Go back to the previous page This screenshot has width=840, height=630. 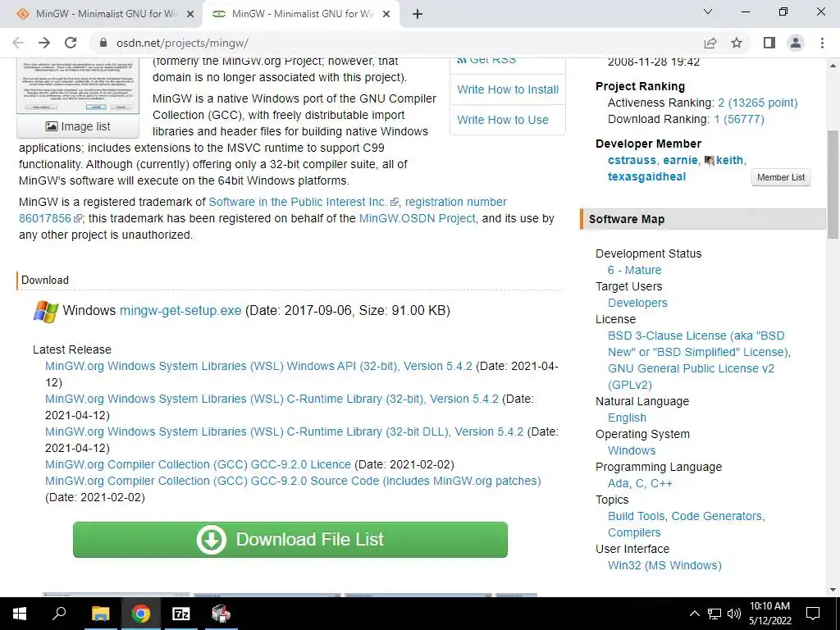click(x=18, y=43)
